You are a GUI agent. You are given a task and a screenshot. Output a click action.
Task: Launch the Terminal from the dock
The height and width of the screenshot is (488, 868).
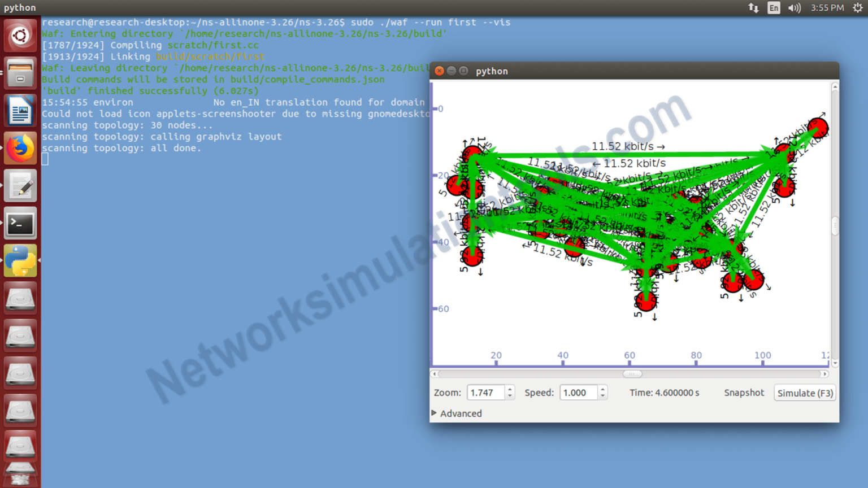[20, 223]
